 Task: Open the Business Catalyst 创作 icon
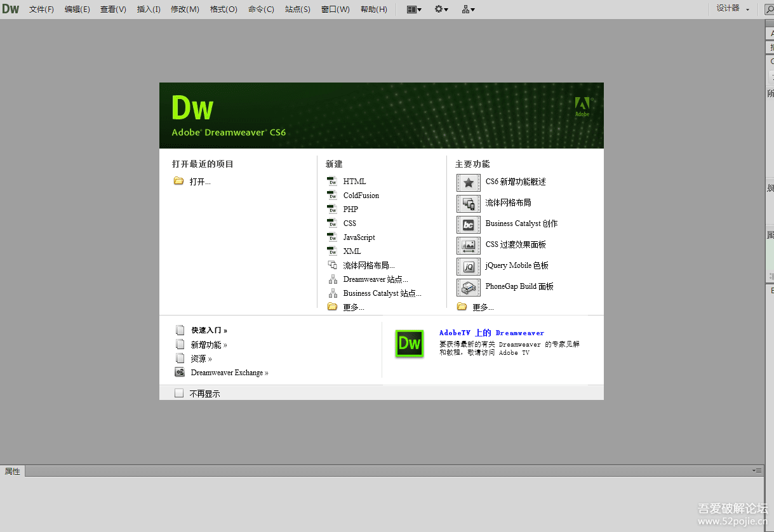[x=469, y=224]
